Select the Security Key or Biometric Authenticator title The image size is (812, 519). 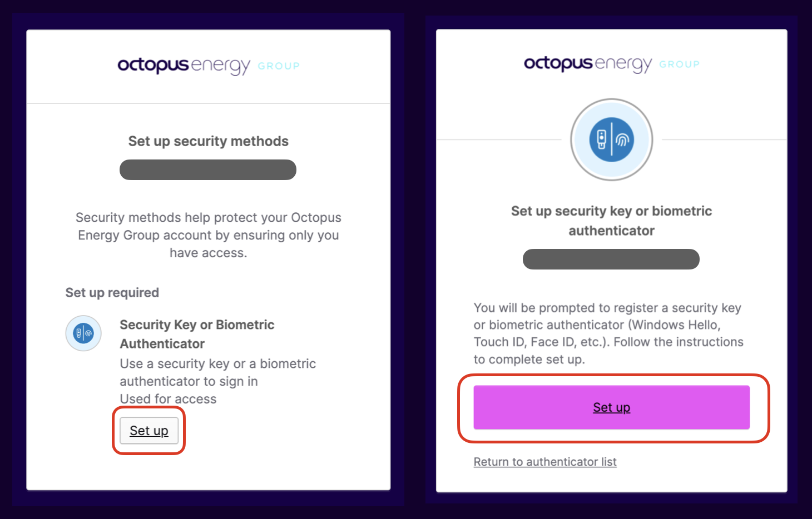(197, 334)
